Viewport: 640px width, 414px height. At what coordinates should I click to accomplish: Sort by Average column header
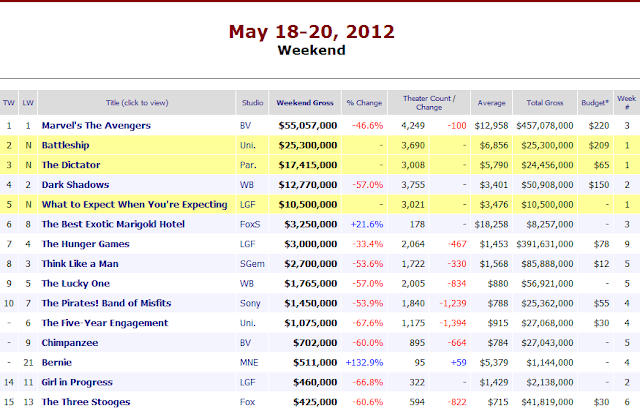point(491,103)
